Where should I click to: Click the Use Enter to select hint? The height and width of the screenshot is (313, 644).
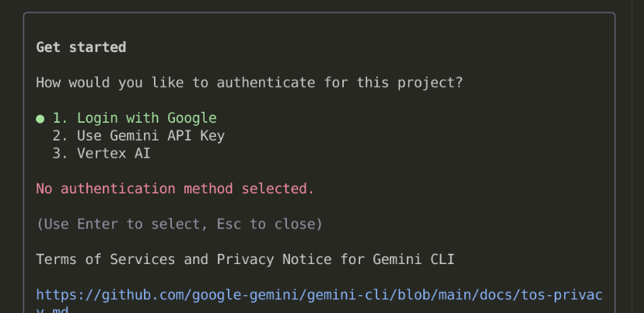[x=179, y=224]
